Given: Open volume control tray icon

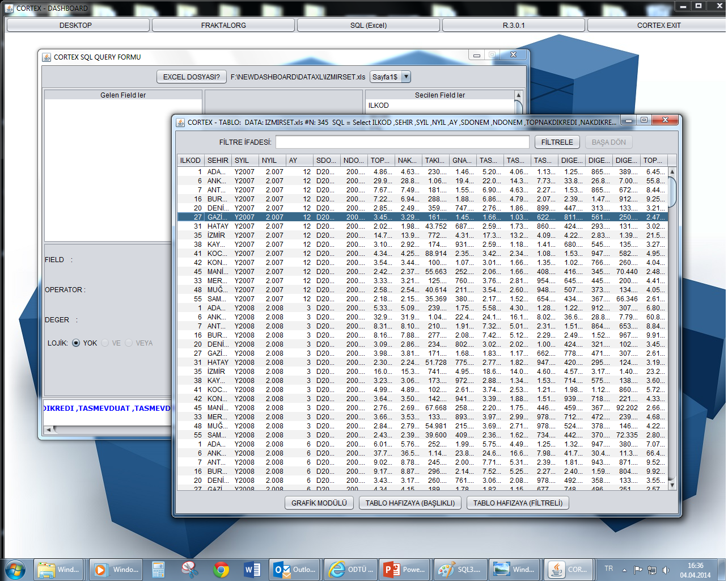Looking at the screenshot, I should pyautogui.click(x=666, y=570).
